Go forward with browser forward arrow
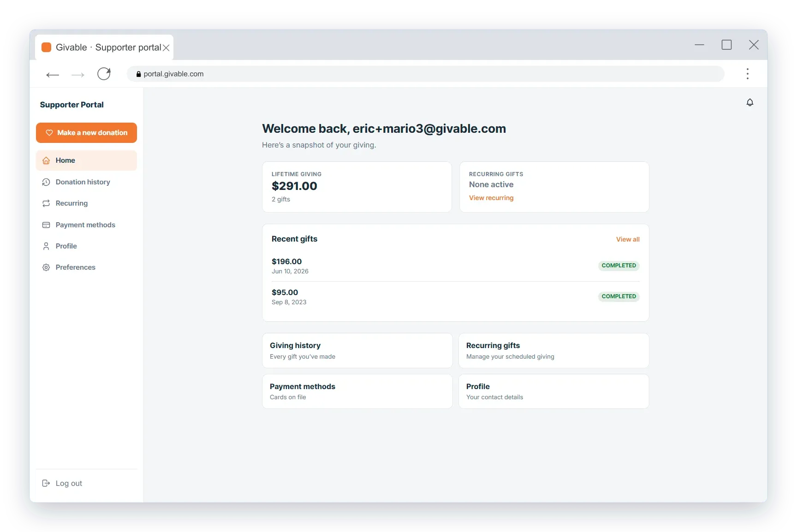Screen dimensions: 797x532 (78, 74)
